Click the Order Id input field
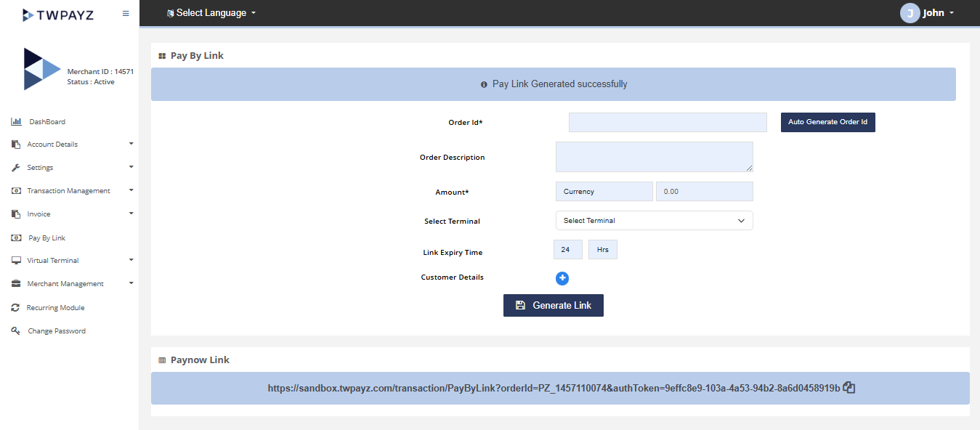Image resolution: width=980 pixels, height=430 pixels. [x=667, y=122]
